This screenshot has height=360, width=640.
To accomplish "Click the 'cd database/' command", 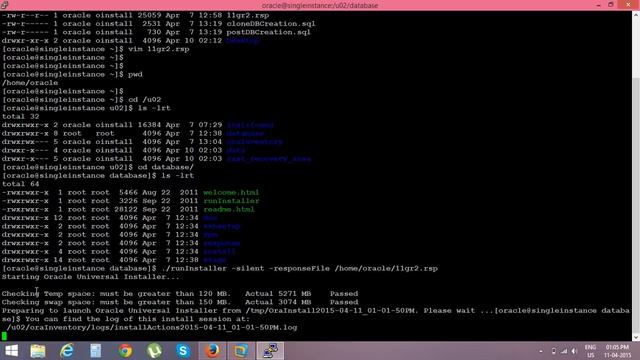I will point(166,167).
